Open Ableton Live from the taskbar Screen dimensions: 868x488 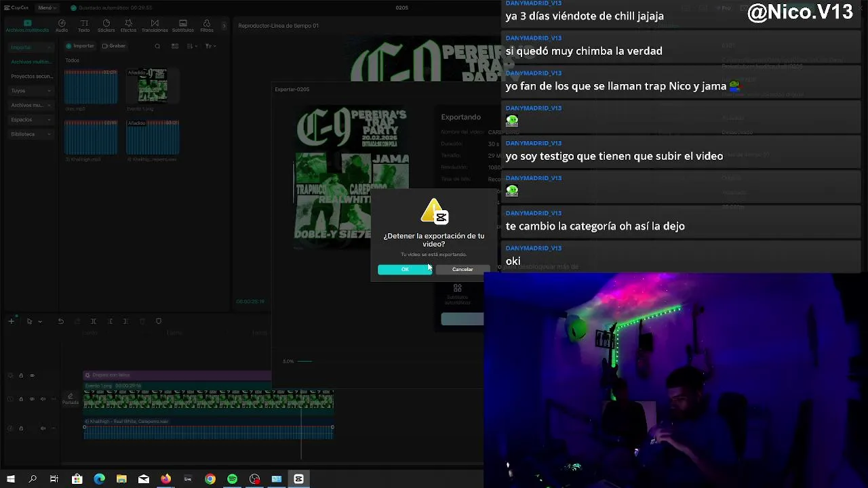(188, 479)
